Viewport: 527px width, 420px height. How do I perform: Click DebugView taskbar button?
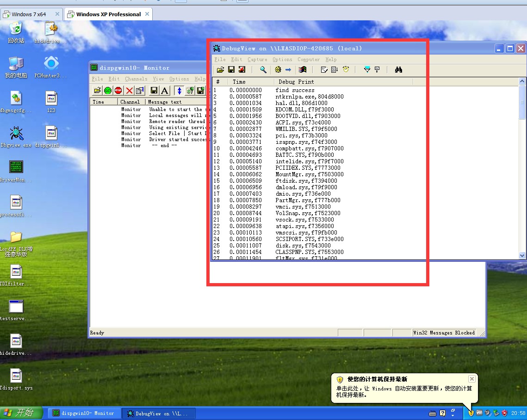tap(158, 413)
